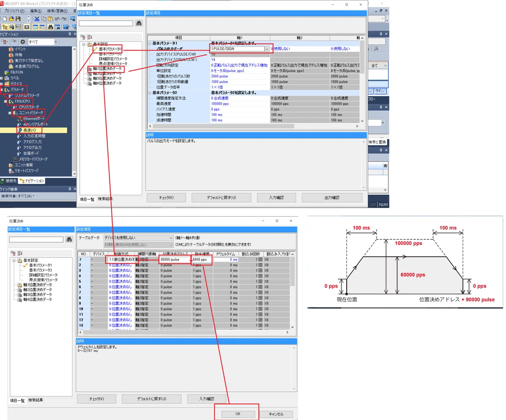Collapse the パラメータ node
The image size is (506, 420).
click(x=2, y=89)
